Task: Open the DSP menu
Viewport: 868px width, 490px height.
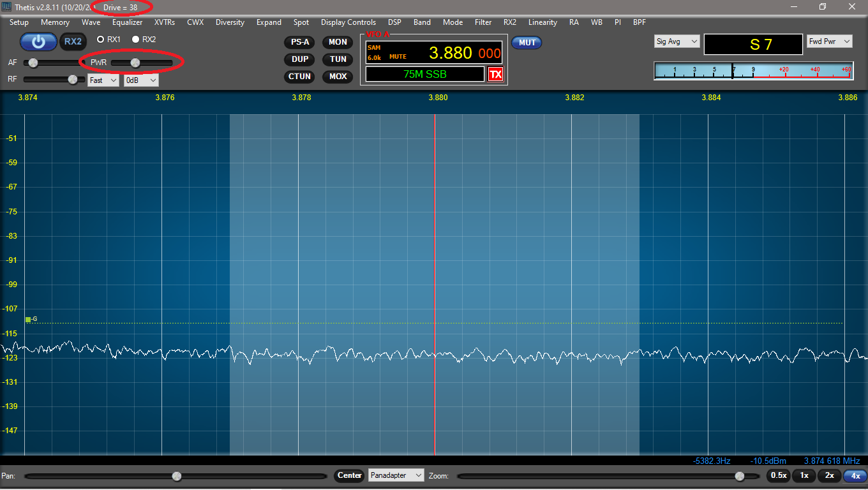Action: [394, 22]
